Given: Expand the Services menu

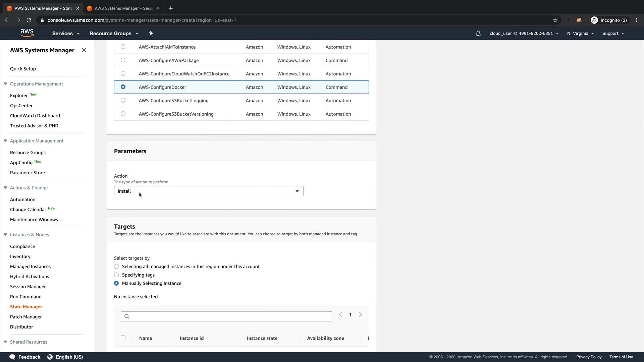Looking at the screenshot, I should (66, 34).
